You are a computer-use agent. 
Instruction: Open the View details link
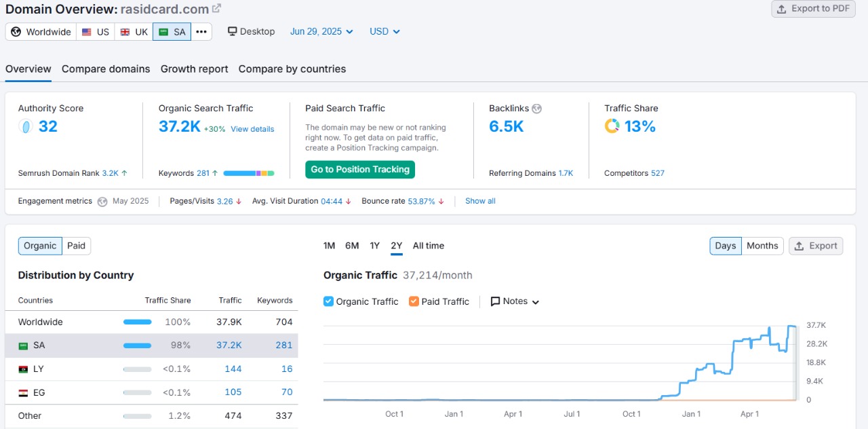[252, 128]
